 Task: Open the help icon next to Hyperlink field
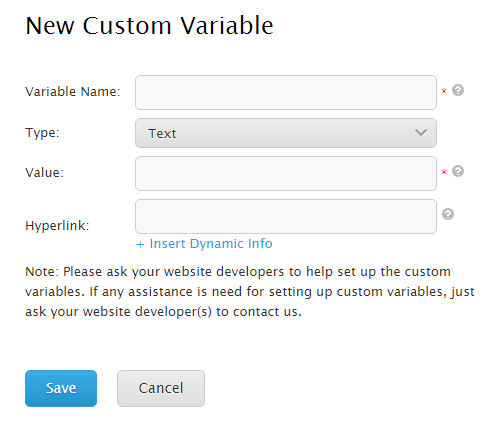(x=448, y=214)
